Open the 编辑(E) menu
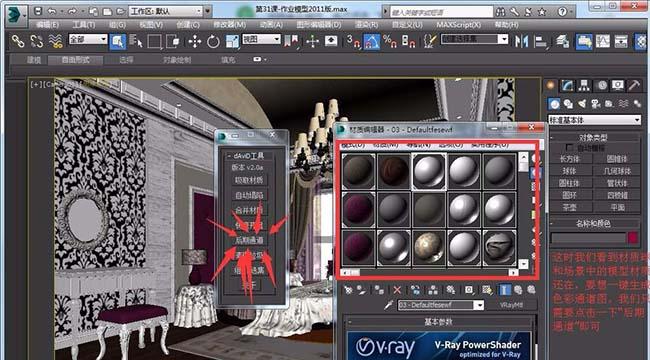This screenshot has height=360, width=650. click(47, 25)
